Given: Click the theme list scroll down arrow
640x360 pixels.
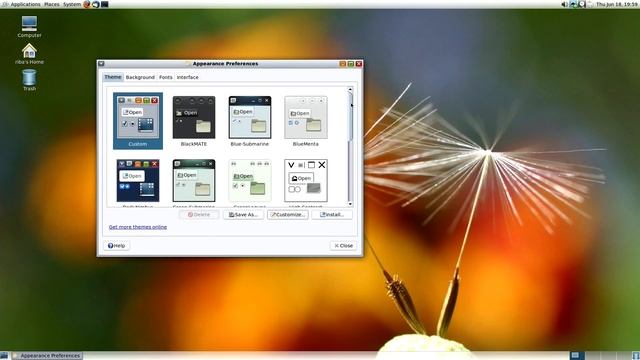Looking at the screenshot, I should pyautogui.click(x=350, y=204).
